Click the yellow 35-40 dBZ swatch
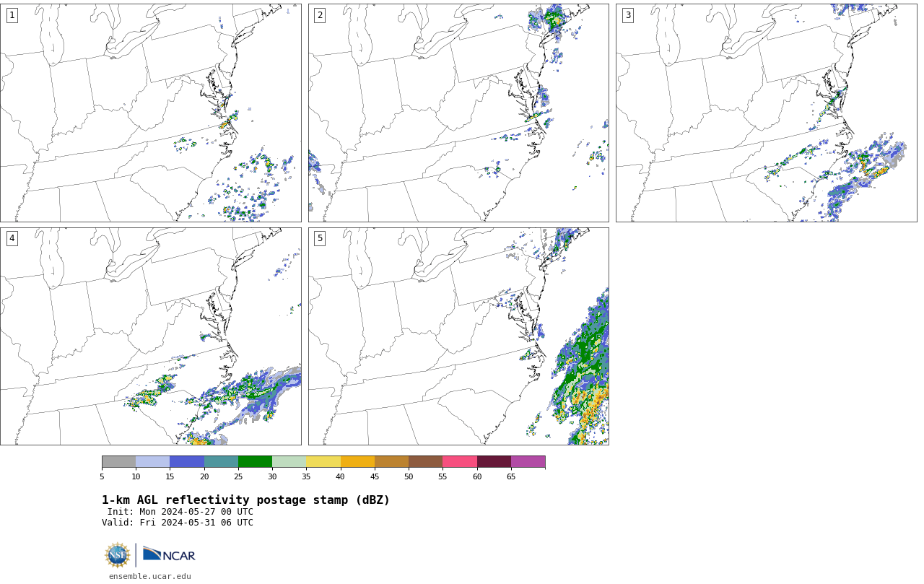Screen dimensions: 924x584 [x=323, y=462]
